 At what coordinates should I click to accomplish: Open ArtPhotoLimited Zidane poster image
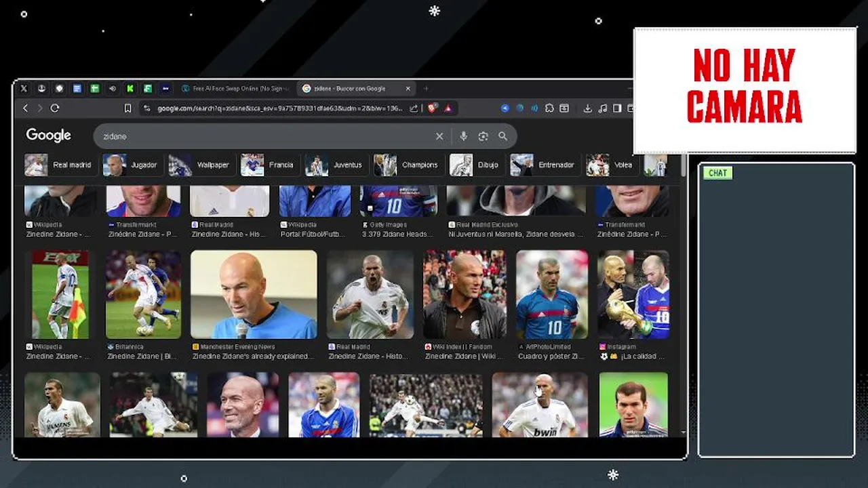pyautogui.click(x=551, y=295)
